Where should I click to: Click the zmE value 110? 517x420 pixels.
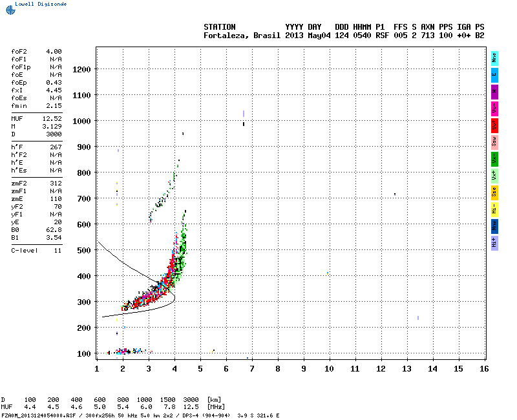coord(56,199)
